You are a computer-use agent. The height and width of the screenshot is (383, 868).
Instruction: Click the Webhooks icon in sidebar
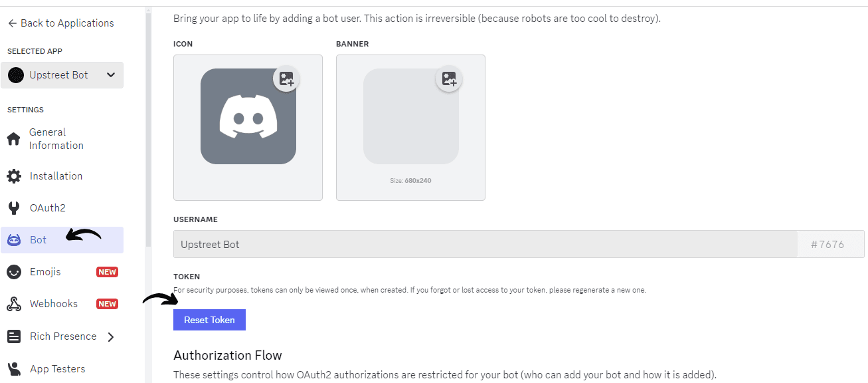tap(13, 305)
